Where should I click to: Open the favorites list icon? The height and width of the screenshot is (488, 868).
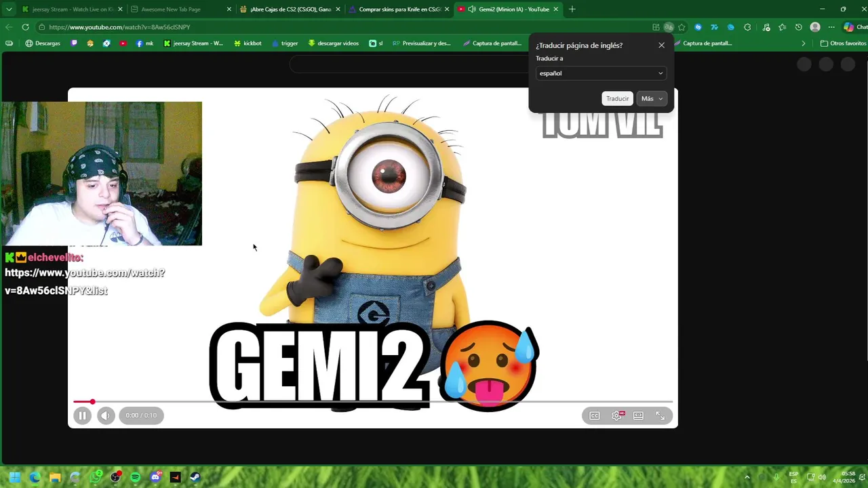[782, 27]
